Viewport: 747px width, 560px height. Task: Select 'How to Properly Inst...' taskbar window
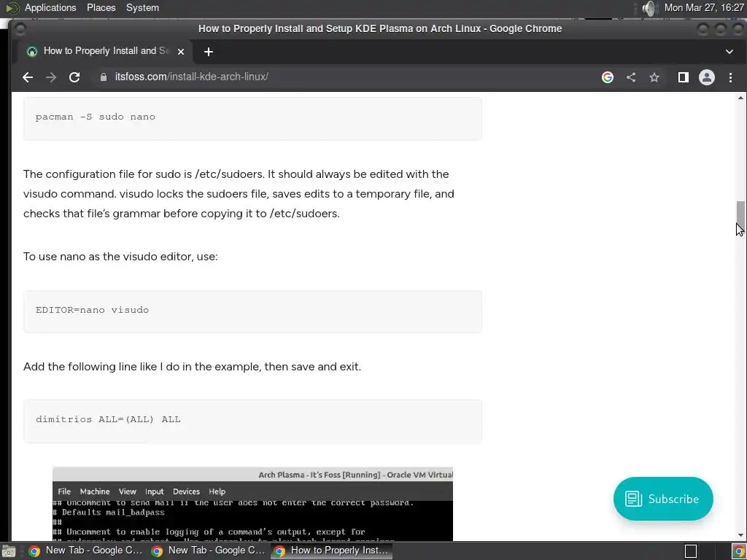tap(332, 551)
